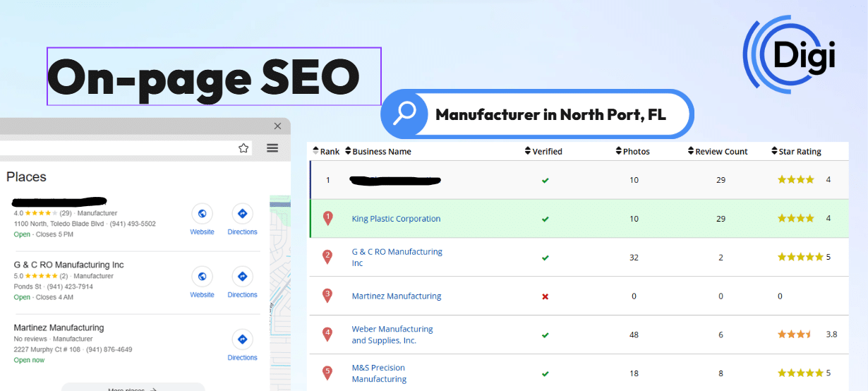Image resolution: width=868 pixels, height=391 pixels.
Task: Open Weber Manufacturing and Supplies link
Action: point(392,335)
